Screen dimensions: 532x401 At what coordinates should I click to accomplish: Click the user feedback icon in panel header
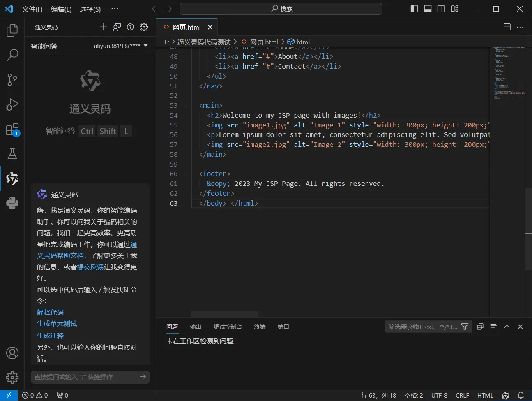[117, 27]
